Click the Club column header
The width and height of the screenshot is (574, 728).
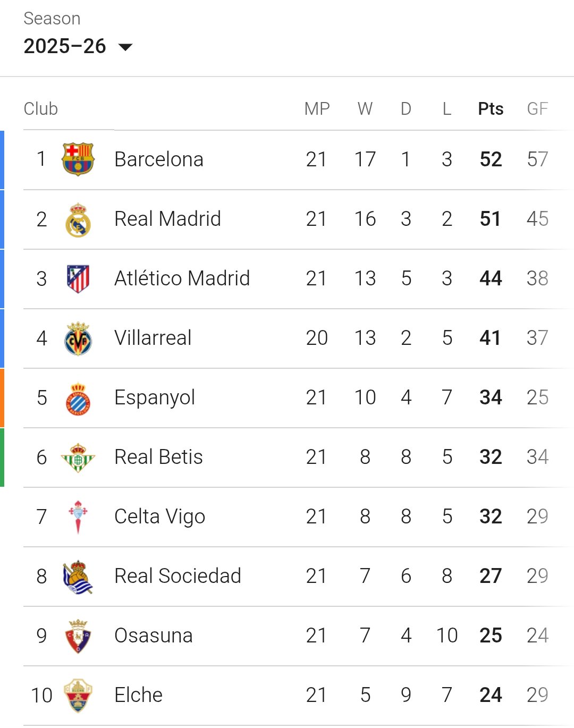(41, 109)
